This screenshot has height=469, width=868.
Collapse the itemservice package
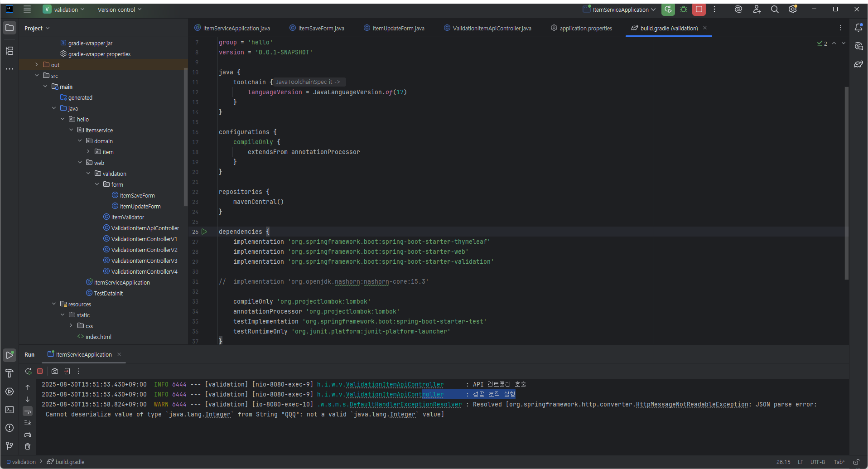(71, 130)
